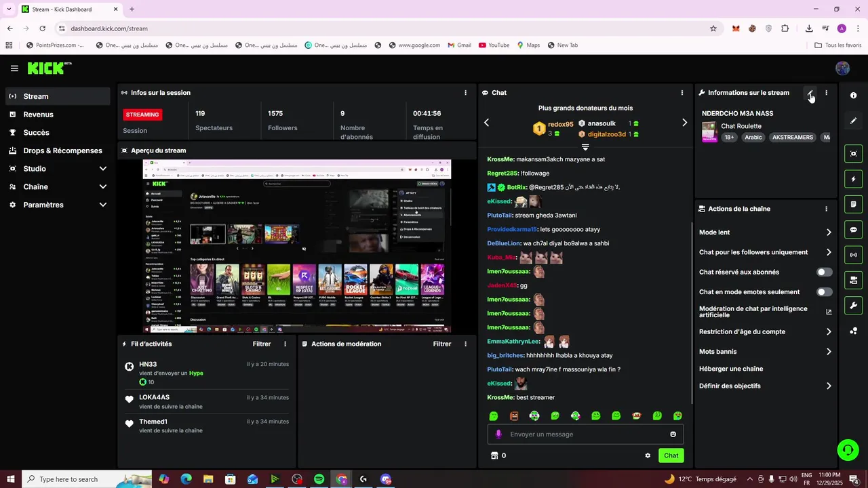Image resolution: width=868 pixels, height=488 pixels.
Task: Open the hamburger menu beside the KICK logo
Action: [x=14, y=68]
